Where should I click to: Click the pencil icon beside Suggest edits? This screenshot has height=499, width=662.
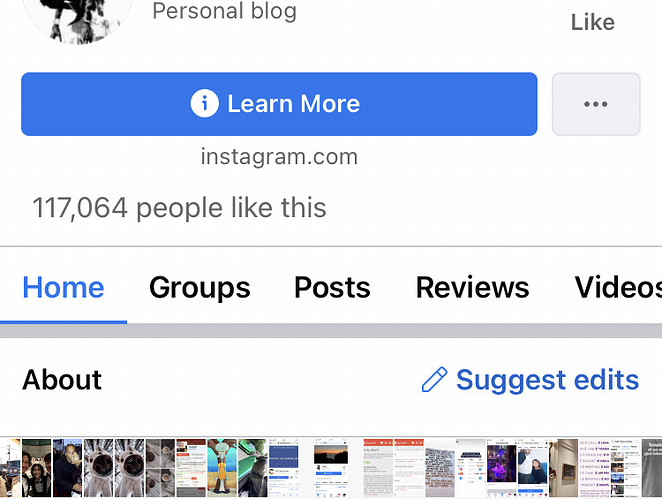(x=434, y=379)
